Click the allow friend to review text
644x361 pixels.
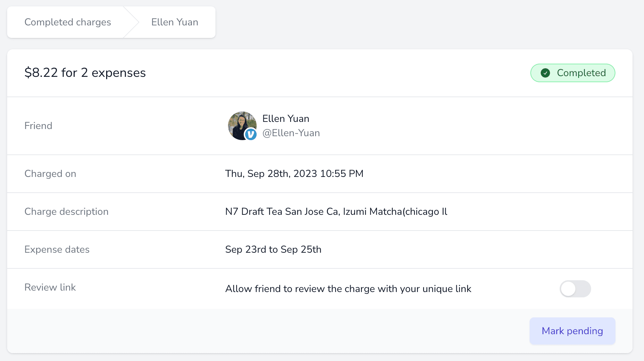point(348,289)
